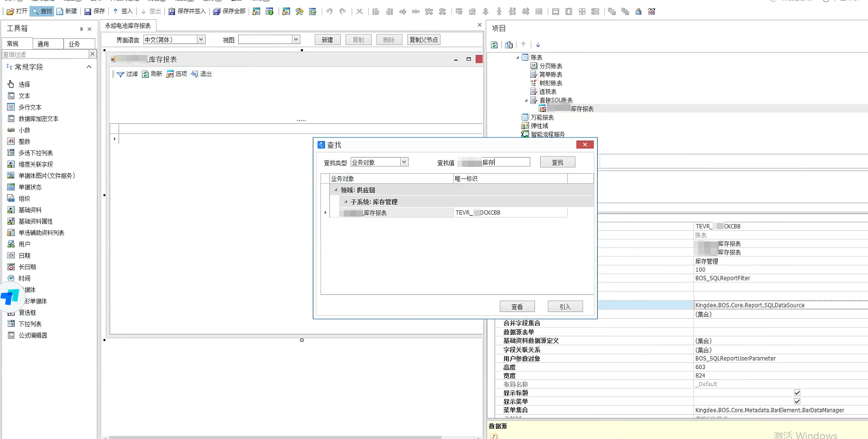Click the 查看 button in Find dialog
This screenshot has width=868, height=439.
(x=517, y=307)
